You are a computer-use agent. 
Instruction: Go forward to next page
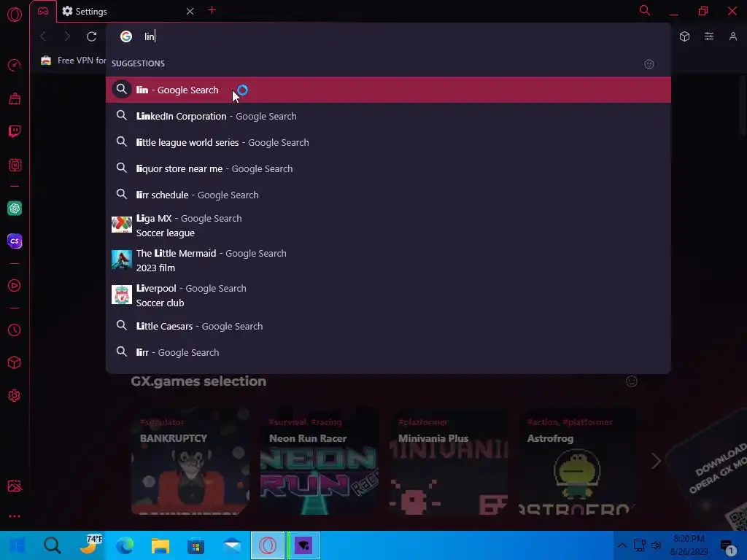click(x=67, y=36)
